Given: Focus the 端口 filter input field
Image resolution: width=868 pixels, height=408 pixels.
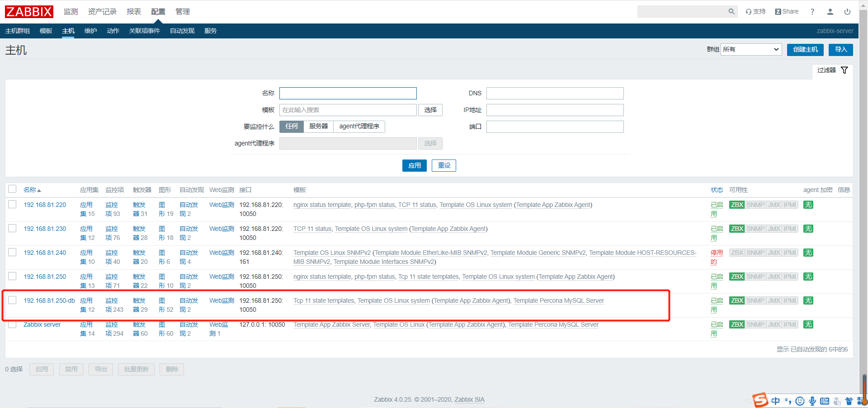Looking at the screenshot, I should coord(555,127).
